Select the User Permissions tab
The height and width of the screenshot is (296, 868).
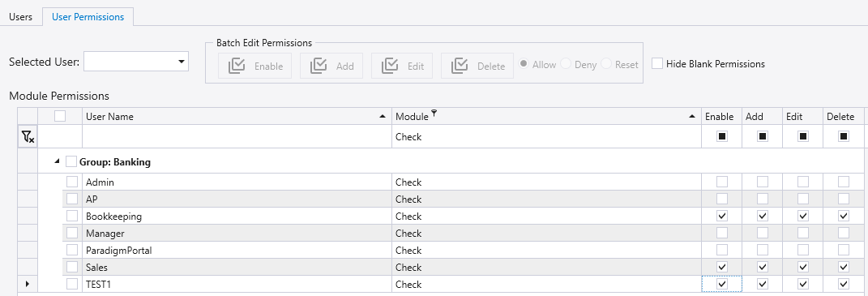pos(88,17)
